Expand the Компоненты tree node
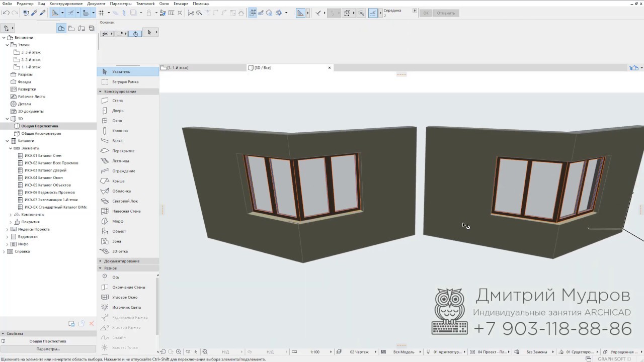Screen dimensions: 644x362 pos(11,215)
